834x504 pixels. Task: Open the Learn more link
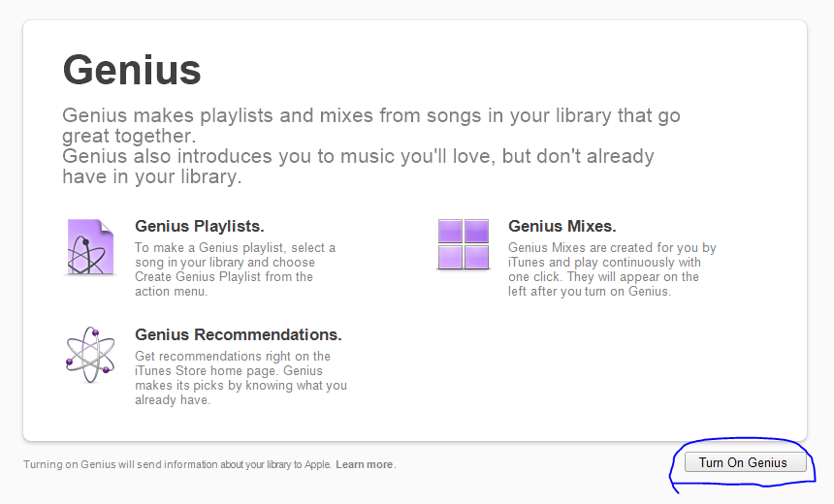pyautogui.click(x=365, y=464)
